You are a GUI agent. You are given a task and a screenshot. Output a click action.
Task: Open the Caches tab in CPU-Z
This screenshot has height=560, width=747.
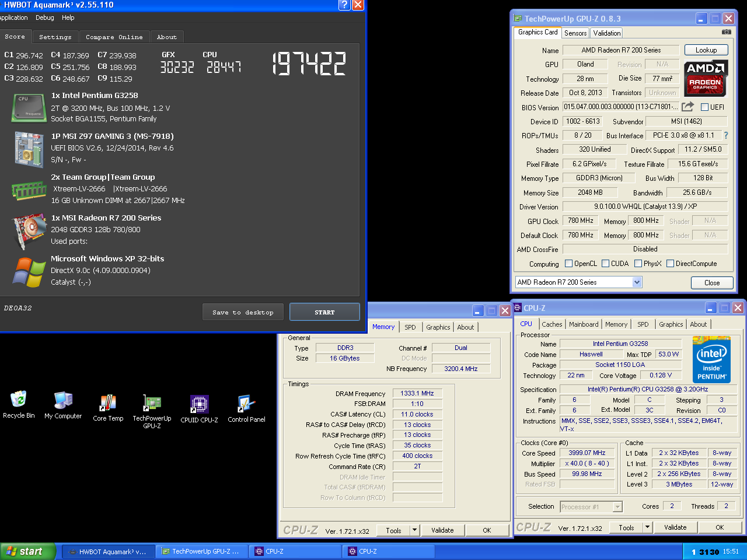coord(552,324)
